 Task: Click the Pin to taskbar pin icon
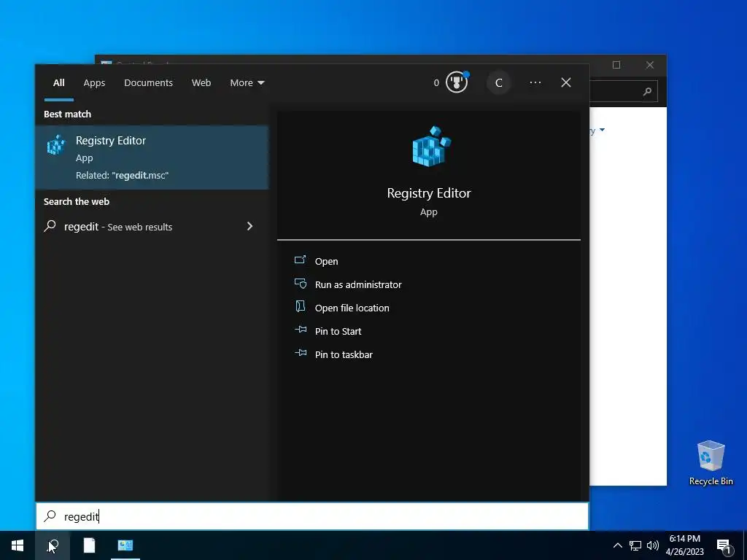click(x=300, y=353)
